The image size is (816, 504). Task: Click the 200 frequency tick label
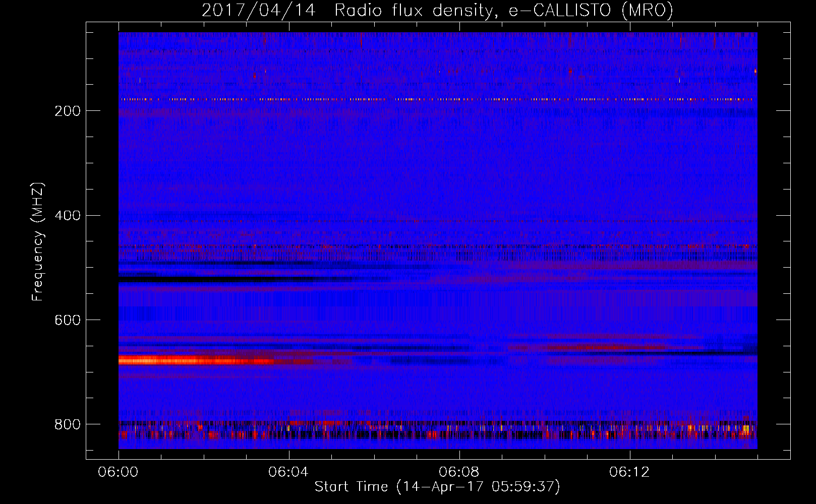coord(68,111)
